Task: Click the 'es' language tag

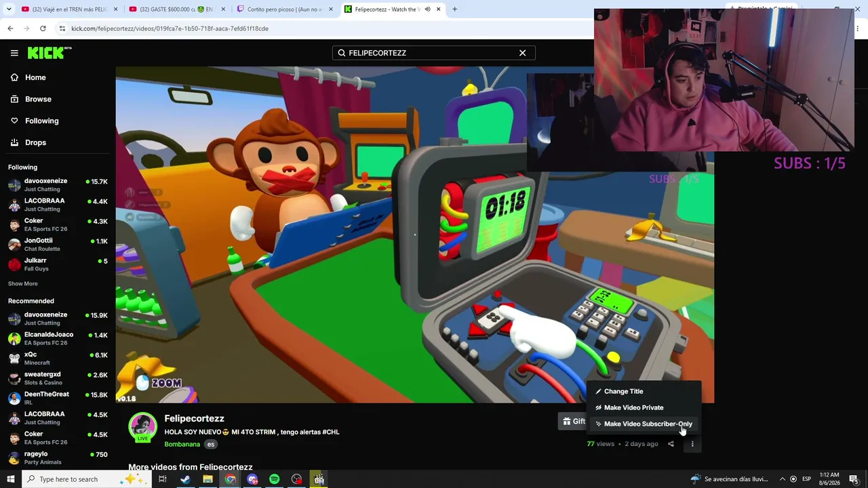Action: coord(211,444)
